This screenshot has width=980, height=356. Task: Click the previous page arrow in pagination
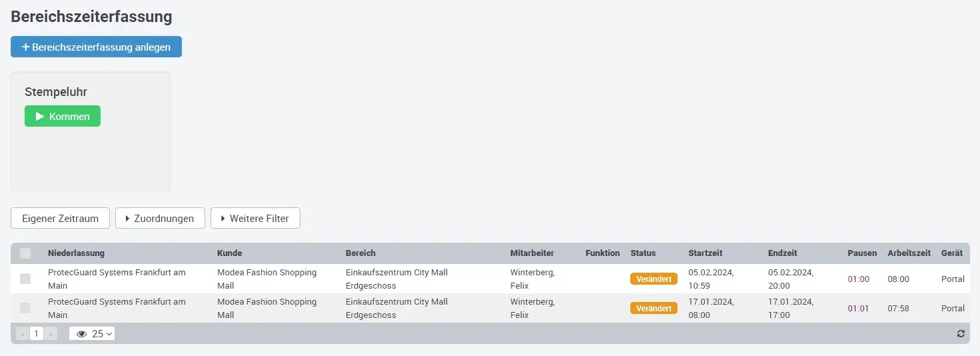(23, 333)
